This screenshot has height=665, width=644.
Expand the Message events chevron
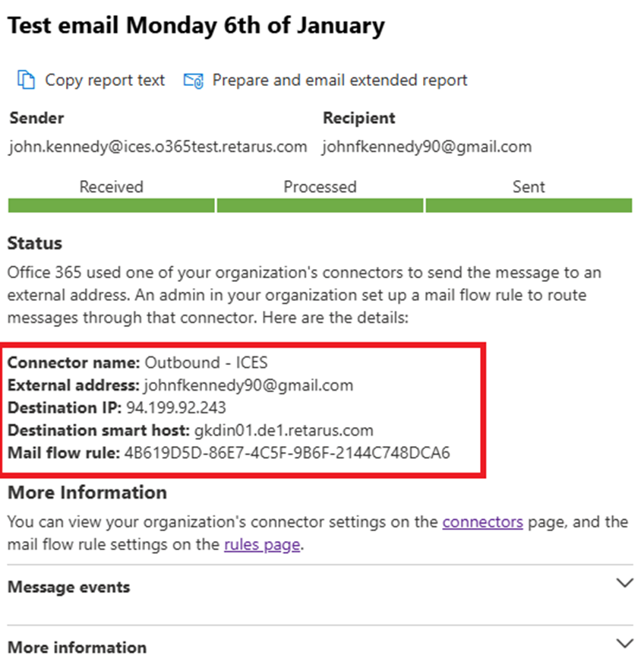624,584
